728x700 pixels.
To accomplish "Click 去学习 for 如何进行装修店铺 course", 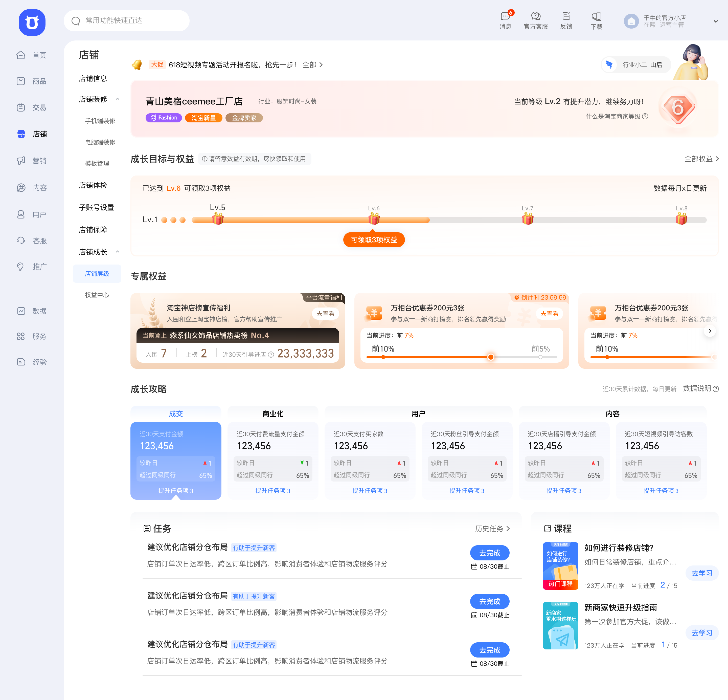I will pos(702,573).
